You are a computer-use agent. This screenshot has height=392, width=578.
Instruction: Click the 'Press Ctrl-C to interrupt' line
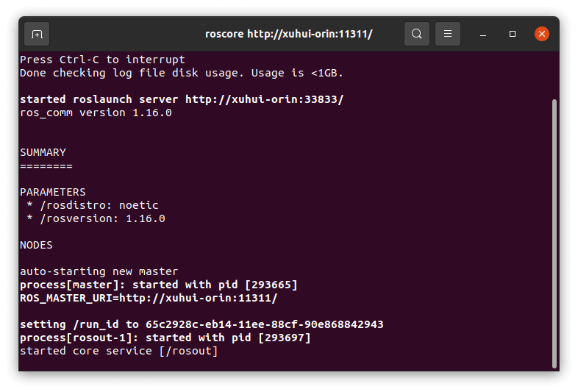point(102,60)
